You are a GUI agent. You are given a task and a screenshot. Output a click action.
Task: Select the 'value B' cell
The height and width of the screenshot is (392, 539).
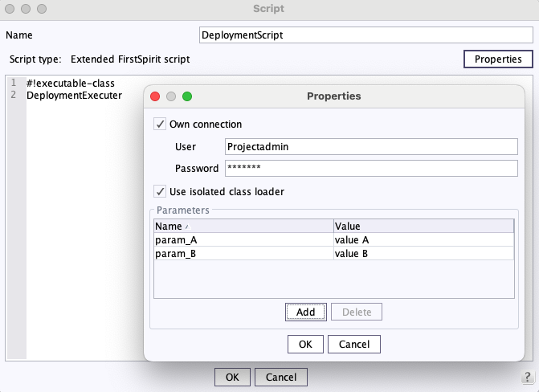424,253
